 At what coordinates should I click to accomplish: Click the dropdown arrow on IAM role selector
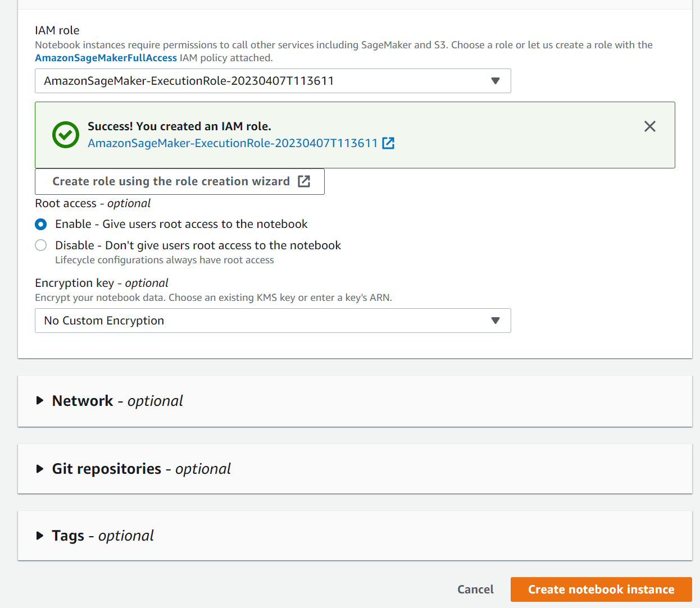[x=496, y=81]
